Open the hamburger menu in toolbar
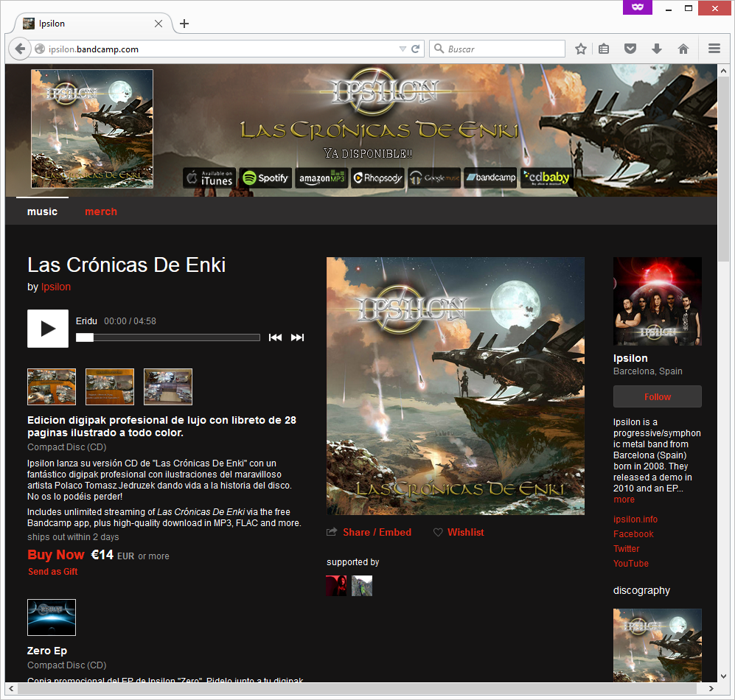Viewport: 735px width, 700px height. click(714, 49)
